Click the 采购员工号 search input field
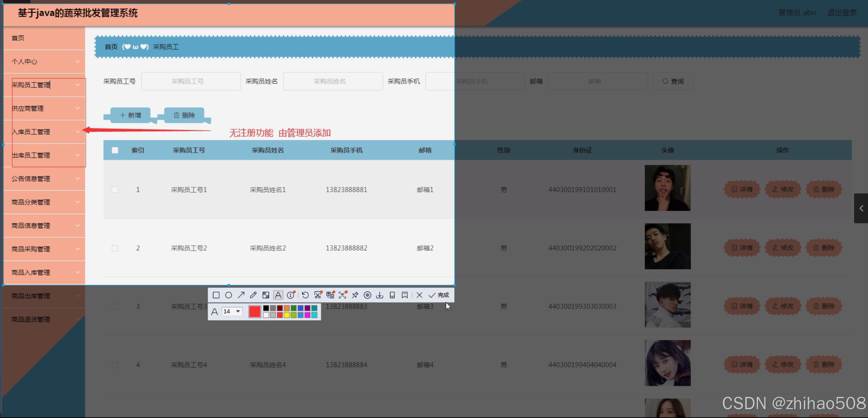Viewport: 868px width, 418px height. pos(191,81)
